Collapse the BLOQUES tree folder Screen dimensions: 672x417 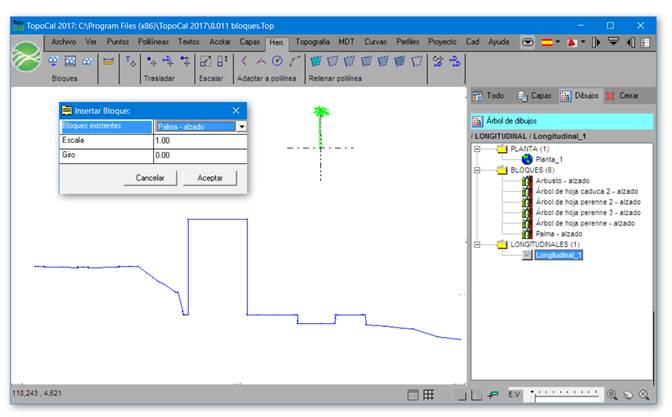click(x=477, y=170)
